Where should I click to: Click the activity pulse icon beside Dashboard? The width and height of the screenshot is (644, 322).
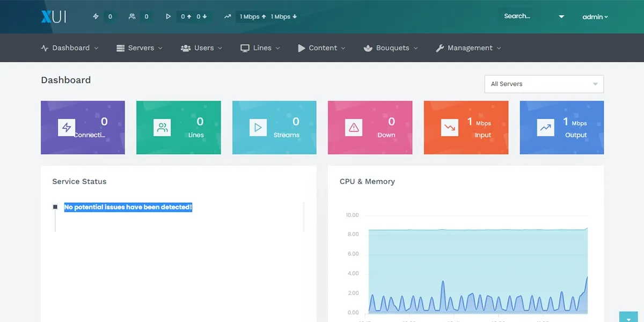43,48
